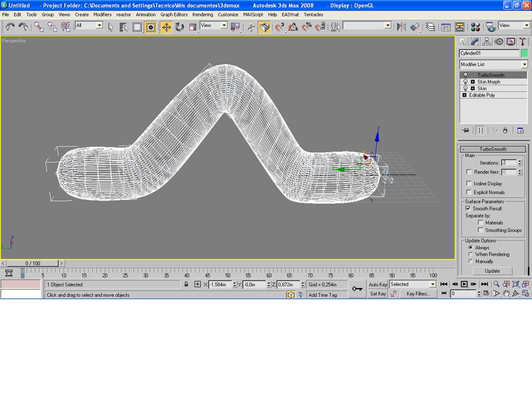Select the Move tool in toolbar
532x399 pixels.
tap(166, 27)
